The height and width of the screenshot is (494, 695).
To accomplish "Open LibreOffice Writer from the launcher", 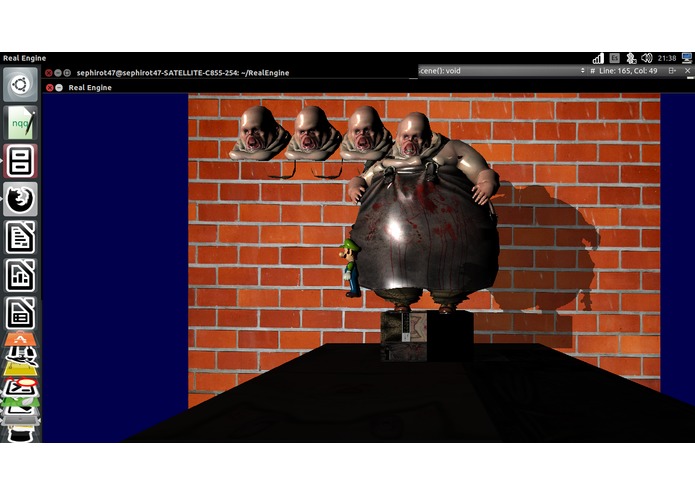I will point(20,237).
